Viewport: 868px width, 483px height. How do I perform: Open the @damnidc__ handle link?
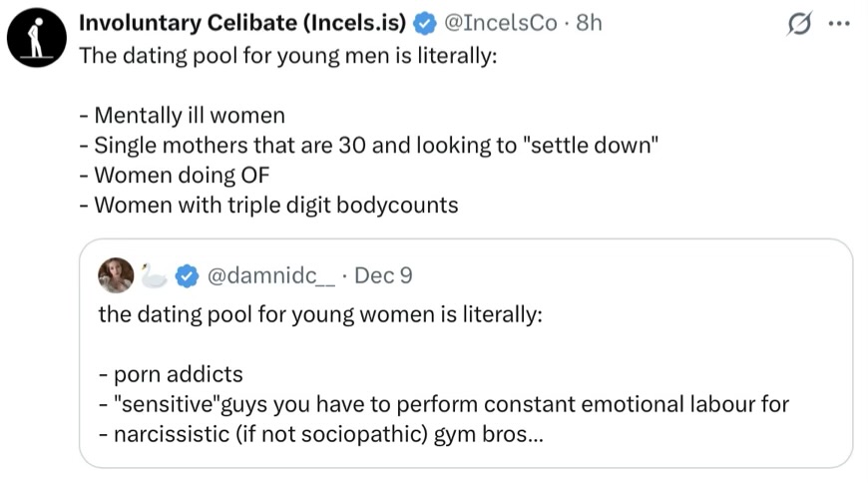tap(267, 274)
